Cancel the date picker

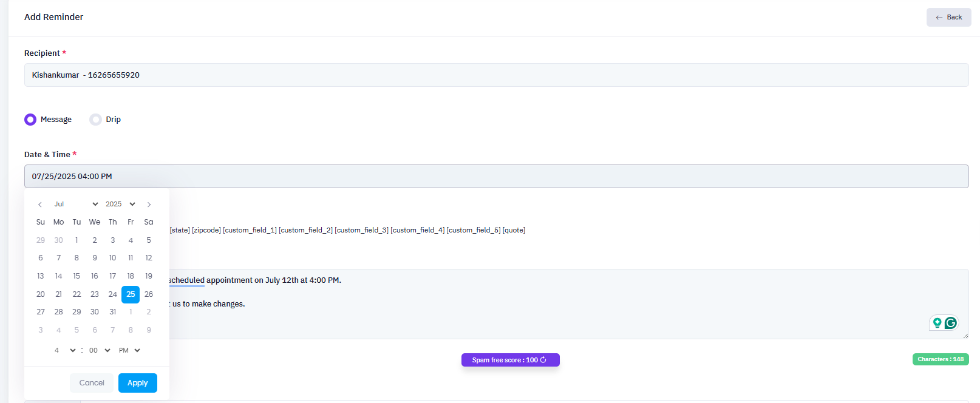point(92,383)
